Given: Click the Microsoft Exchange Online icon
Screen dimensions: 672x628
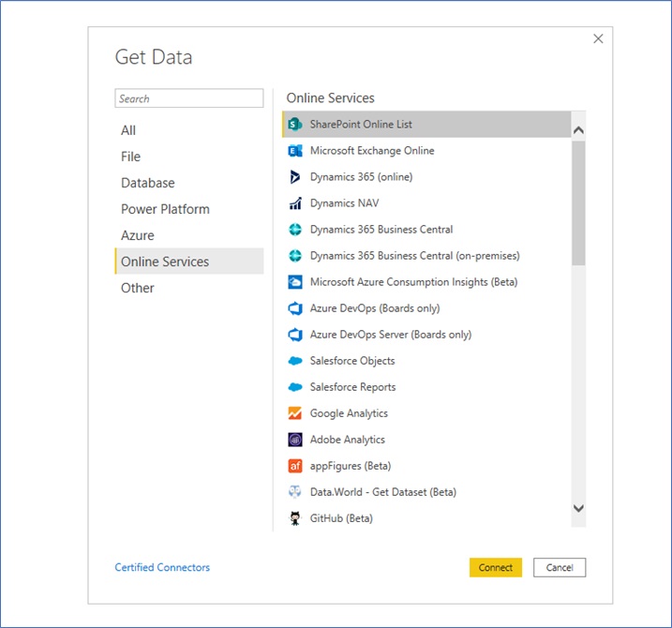Looking at the screenshot, I should [x=295, y=151].
